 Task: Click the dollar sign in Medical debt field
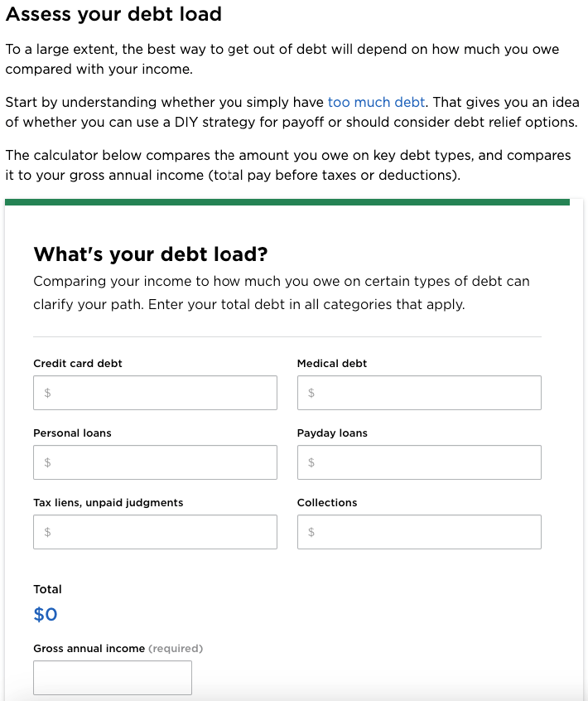[x=311, y=394]
